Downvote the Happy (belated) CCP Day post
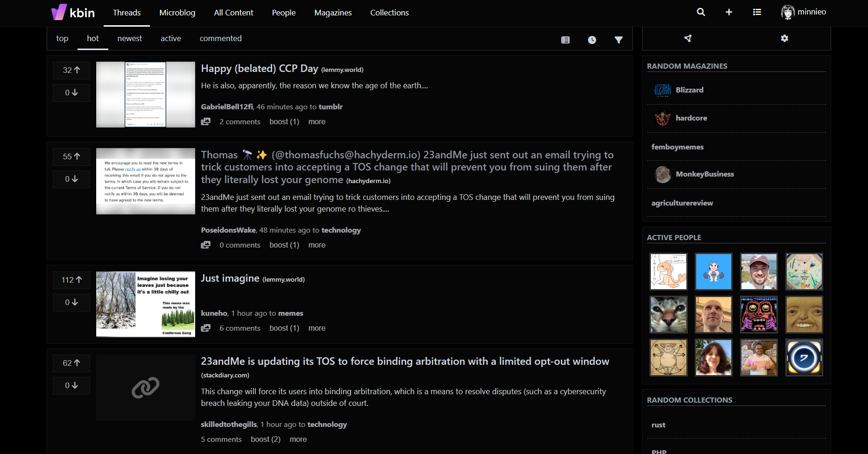 [x=71, y=92]
